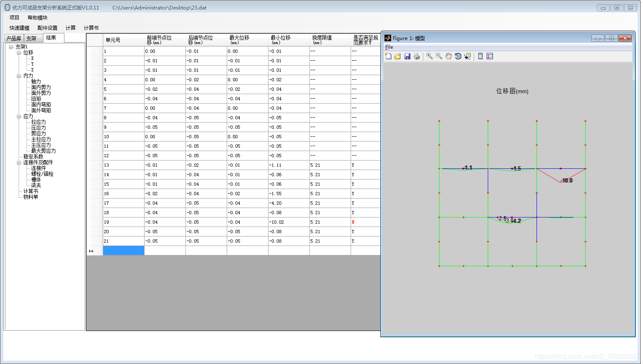
Task: Click the MATLAB logo in Figure title bar
Action: click(x=388, y=38)
